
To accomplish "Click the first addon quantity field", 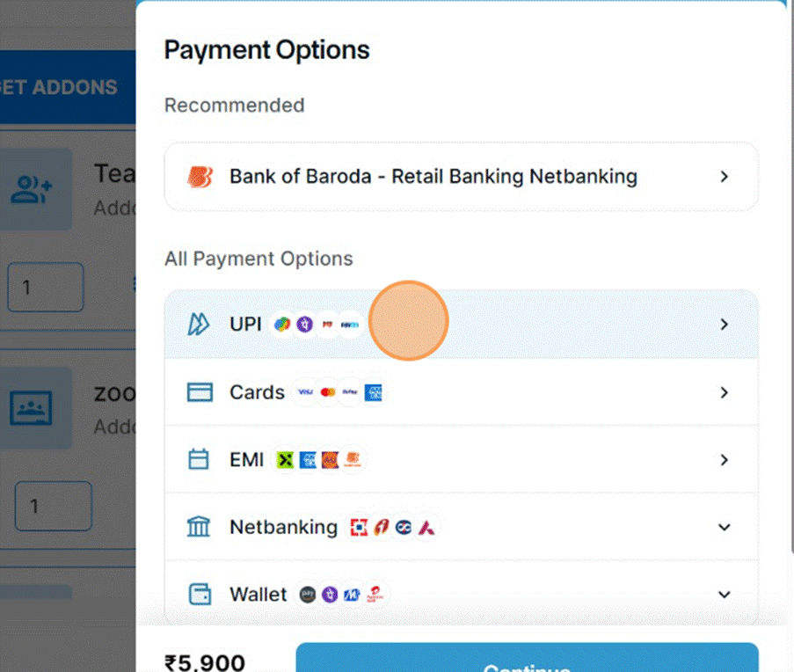I will click(x=45, y=287).
